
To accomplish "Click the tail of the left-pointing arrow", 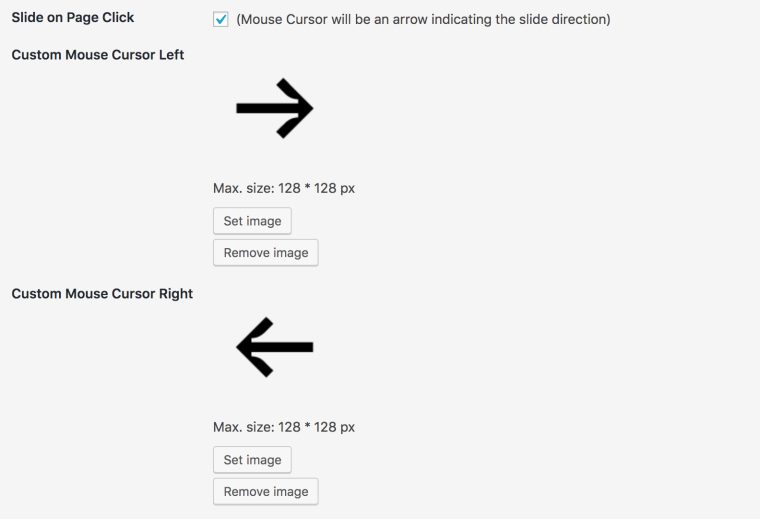I will tap(309, 347).
